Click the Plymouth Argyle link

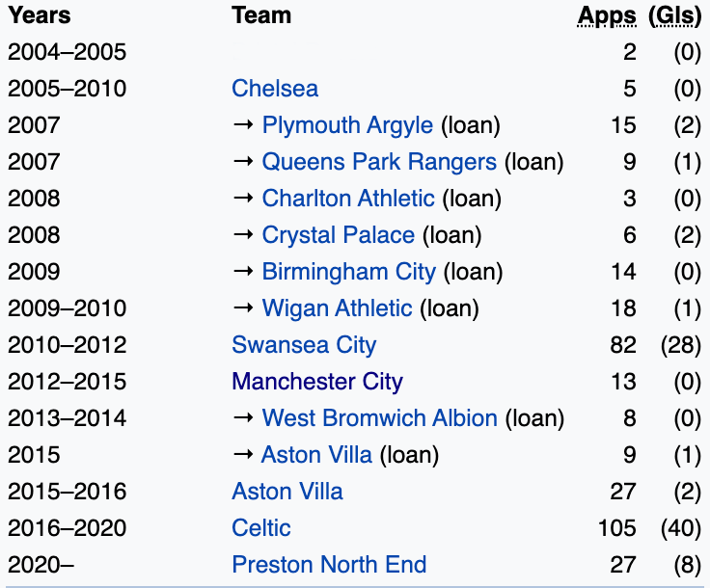[347, 125]
